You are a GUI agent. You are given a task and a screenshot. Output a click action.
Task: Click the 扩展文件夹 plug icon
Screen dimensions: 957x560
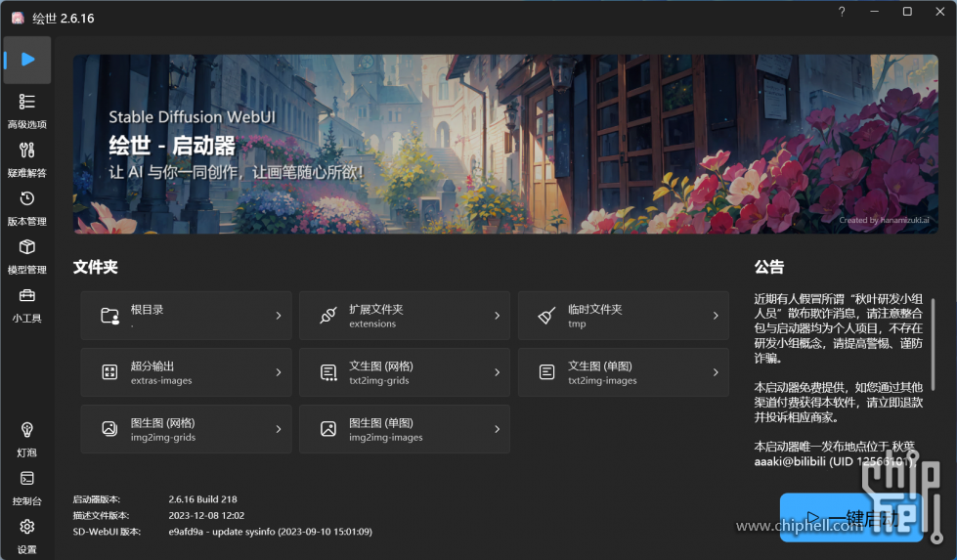tap(328, 316)
